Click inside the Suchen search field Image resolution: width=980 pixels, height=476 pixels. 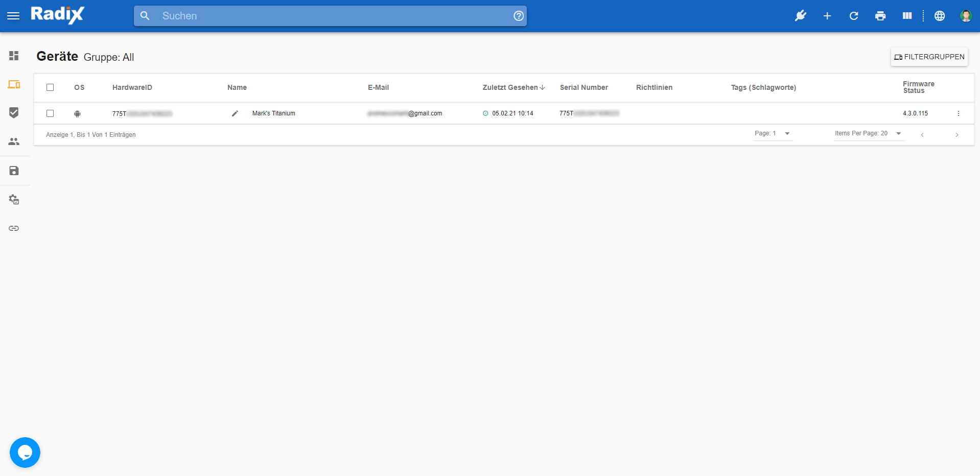click(330, 16)
